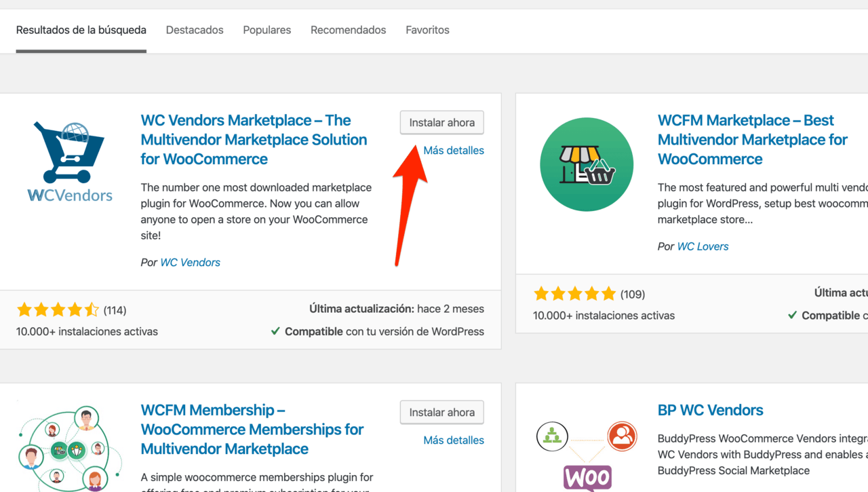Click the WCFM Marketplace green store icon
This screenshot has height=492, width=868.
coord(587,164)
